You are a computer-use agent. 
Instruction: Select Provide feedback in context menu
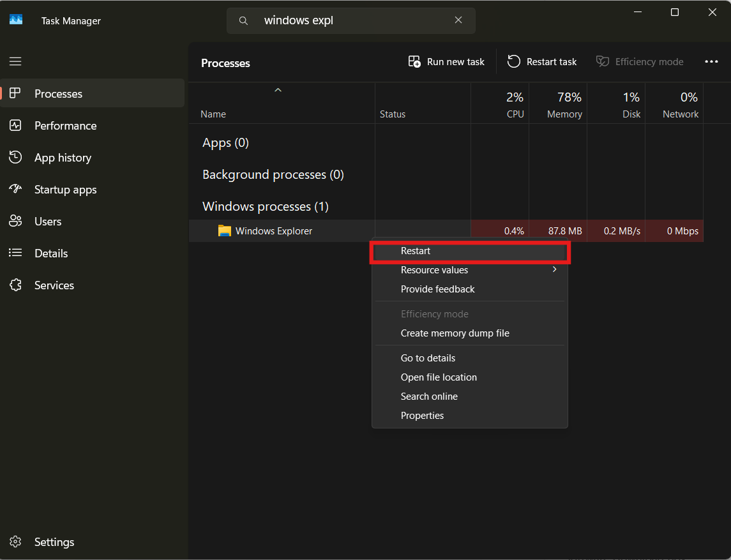coord(470,289)
